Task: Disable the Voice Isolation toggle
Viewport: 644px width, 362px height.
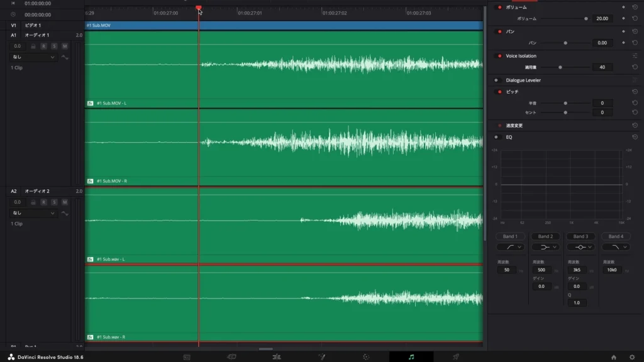Action: (x=499, y=56)
